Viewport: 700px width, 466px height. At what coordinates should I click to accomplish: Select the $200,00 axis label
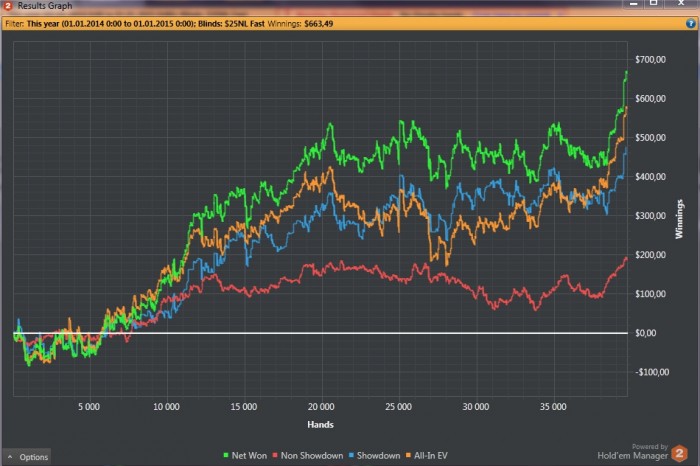650,255
